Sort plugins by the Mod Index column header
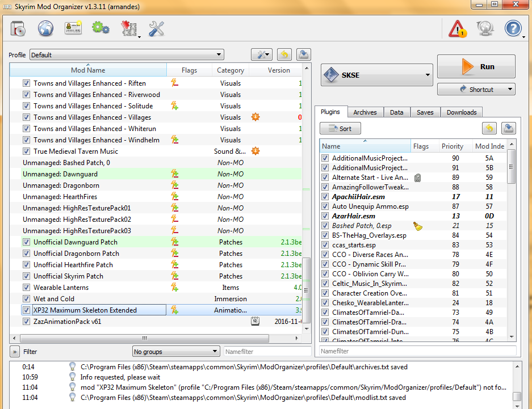The height and width of the screenshot is (409, 532). click(490, 146)
